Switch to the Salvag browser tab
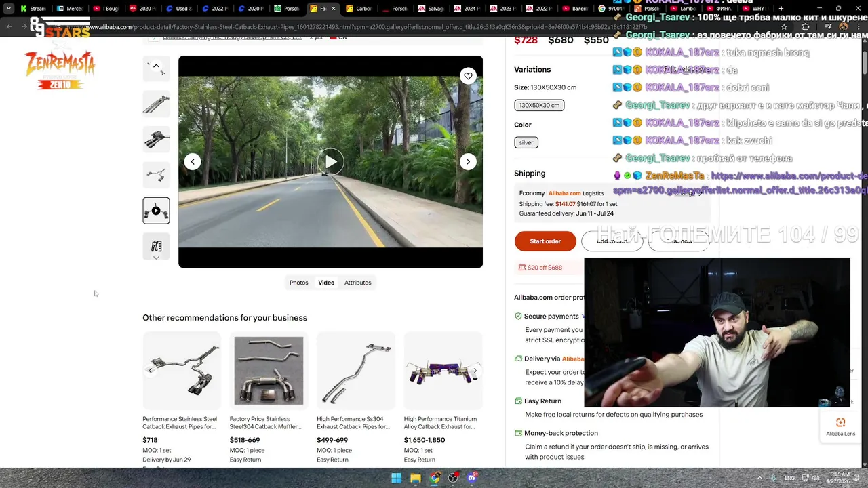 coord(431,9)
